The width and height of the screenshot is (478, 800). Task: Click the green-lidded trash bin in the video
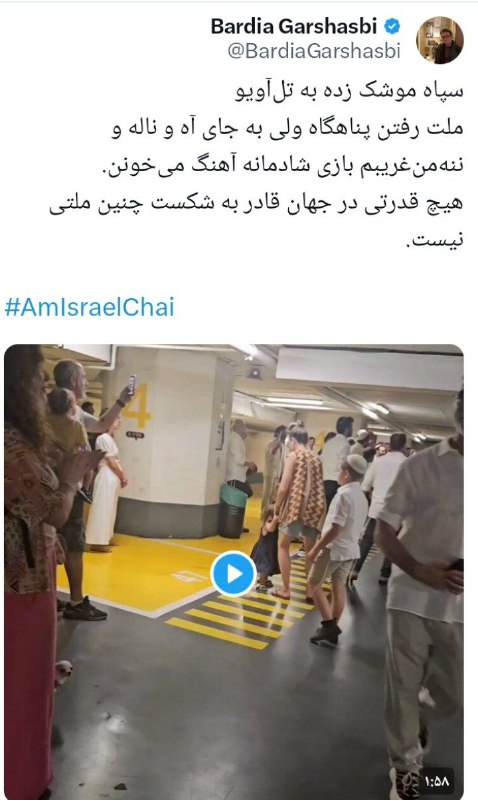pyautogui.click(x=233, y=510)
